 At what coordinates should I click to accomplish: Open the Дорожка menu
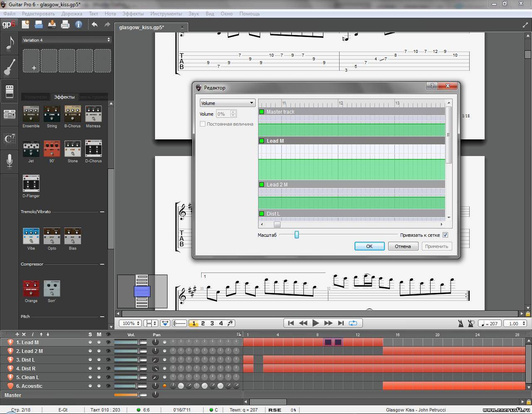point(72,14)
